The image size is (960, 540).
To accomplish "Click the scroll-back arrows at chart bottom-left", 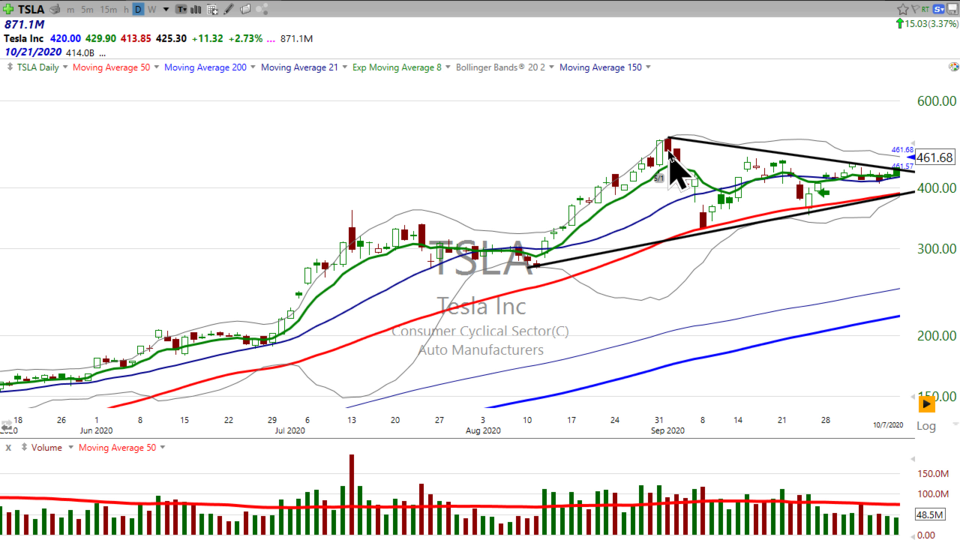I will pos(6,425).
